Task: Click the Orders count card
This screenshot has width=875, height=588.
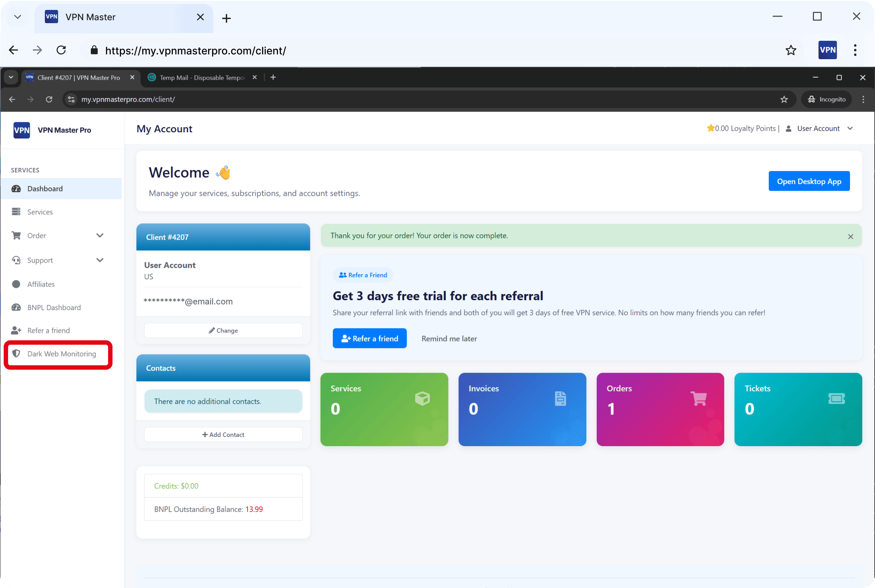Action: pyautogui.click(x=660, y=409)
